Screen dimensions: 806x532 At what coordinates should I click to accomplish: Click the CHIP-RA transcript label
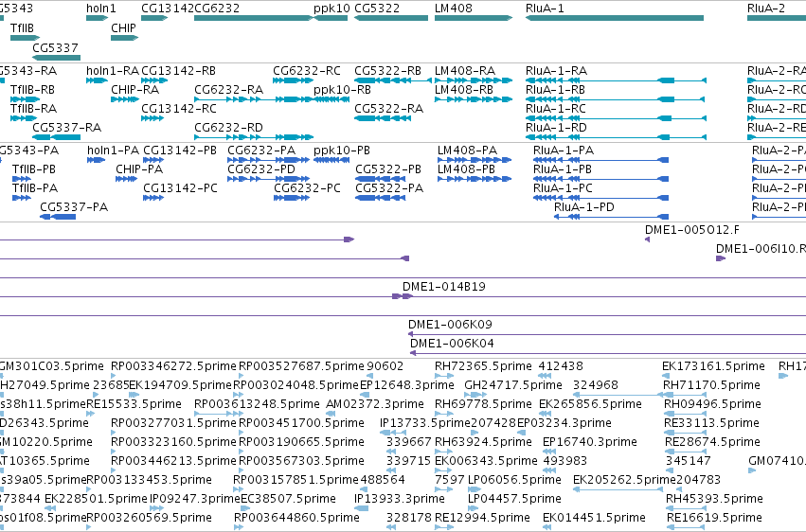(134, 90)
